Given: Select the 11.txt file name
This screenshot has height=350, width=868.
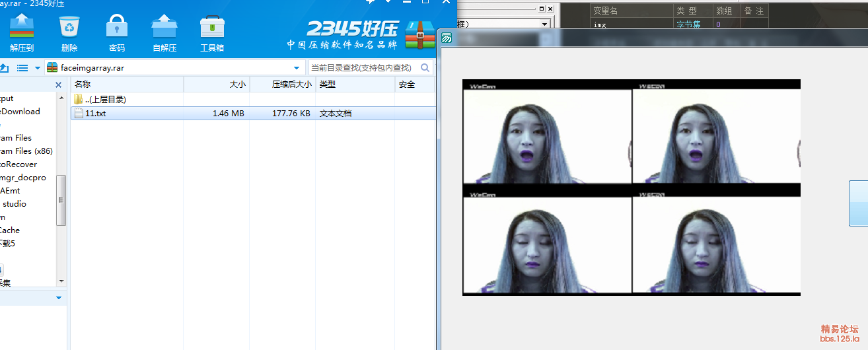Looking at the screenshot, I should point(95,114).
